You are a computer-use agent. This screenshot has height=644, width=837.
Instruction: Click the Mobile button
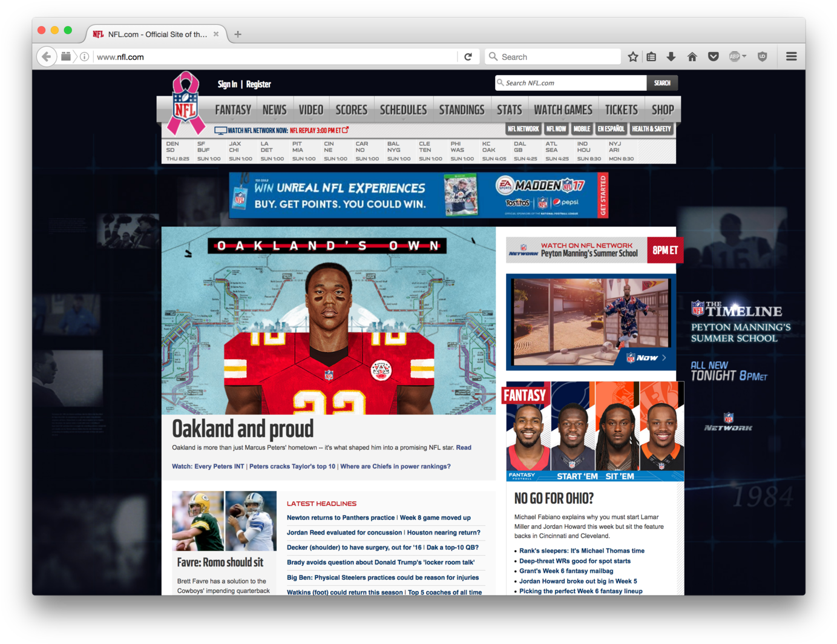pyautogui.click(x=582, y=129)
